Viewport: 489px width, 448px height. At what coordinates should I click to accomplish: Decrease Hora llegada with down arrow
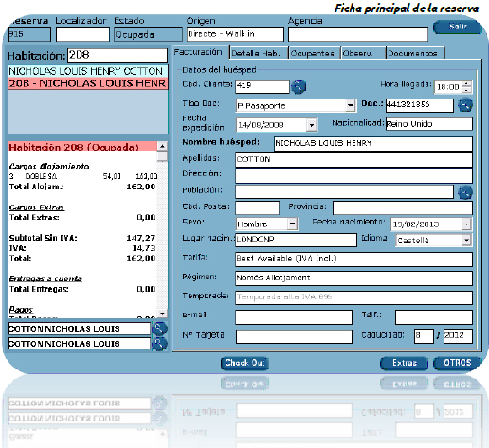466,90
